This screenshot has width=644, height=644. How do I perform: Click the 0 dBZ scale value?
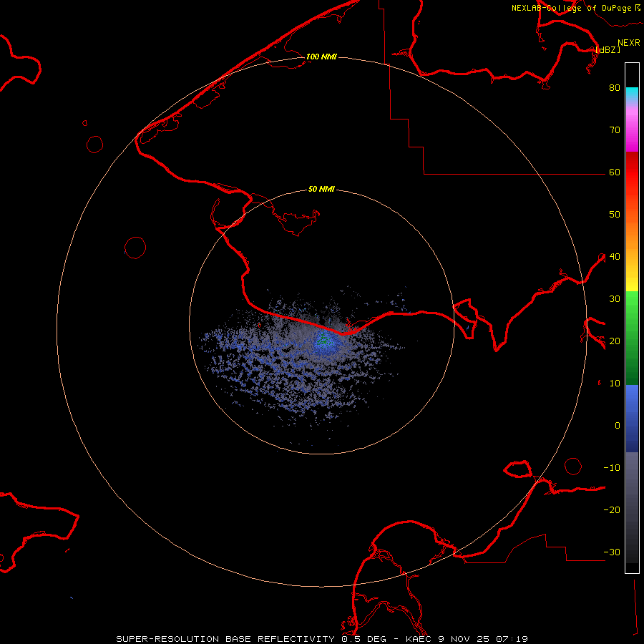pos(618,426)
